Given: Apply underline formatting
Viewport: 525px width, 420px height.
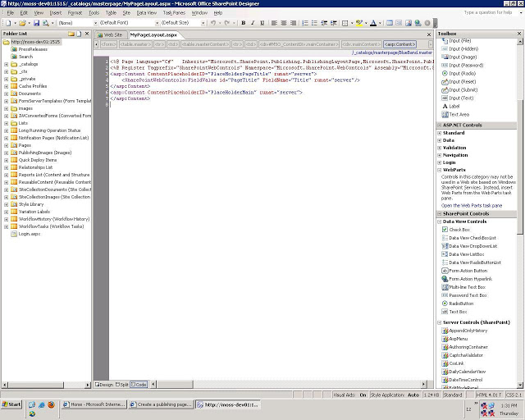Looking at the screenshot, I should coord(262,23).
